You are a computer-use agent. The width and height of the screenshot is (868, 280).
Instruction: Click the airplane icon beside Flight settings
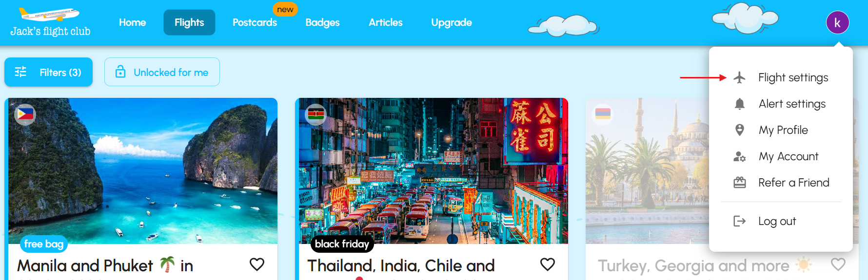pyautogui.click(x=739, y=77)
